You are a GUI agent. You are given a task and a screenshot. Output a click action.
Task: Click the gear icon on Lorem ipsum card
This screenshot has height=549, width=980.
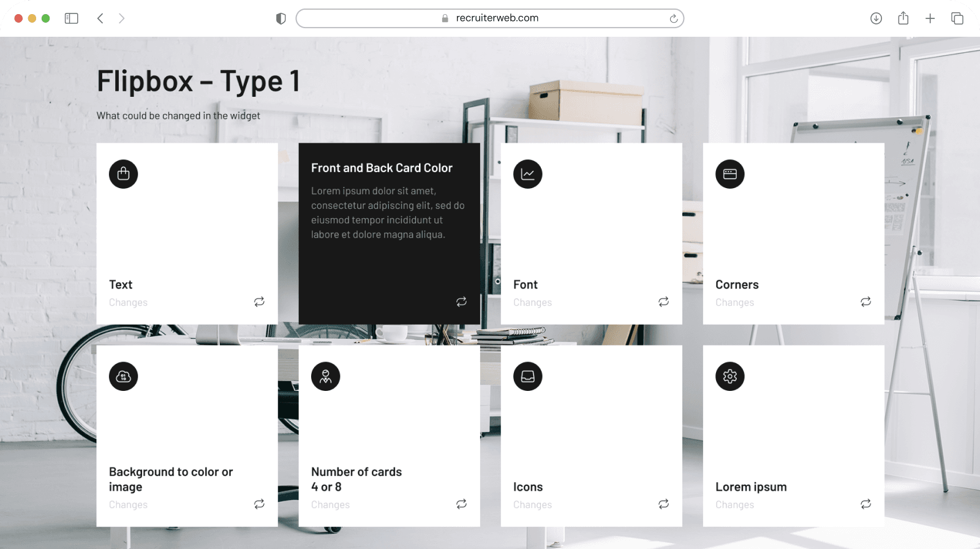tap(729, 376)
